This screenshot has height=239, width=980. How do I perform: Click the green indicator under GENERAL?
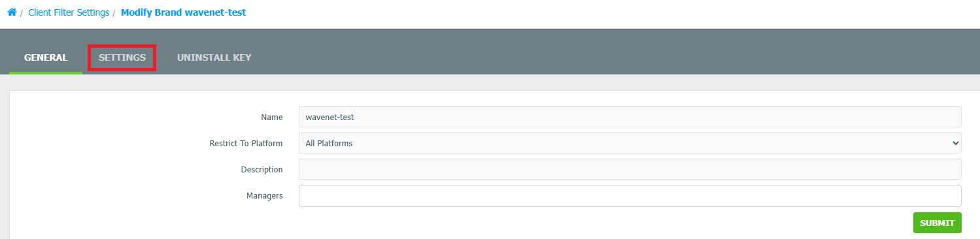tap(46, 72)
